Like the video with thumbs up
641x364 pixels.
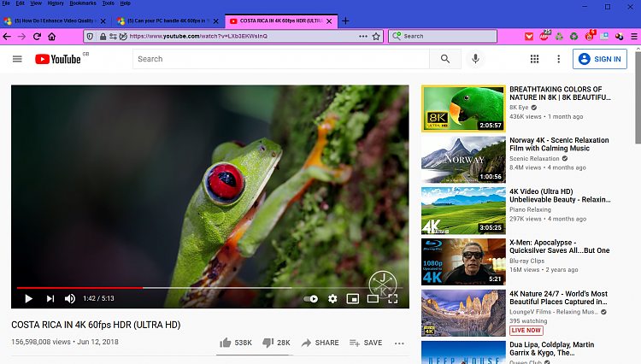(x=236, y=343)
